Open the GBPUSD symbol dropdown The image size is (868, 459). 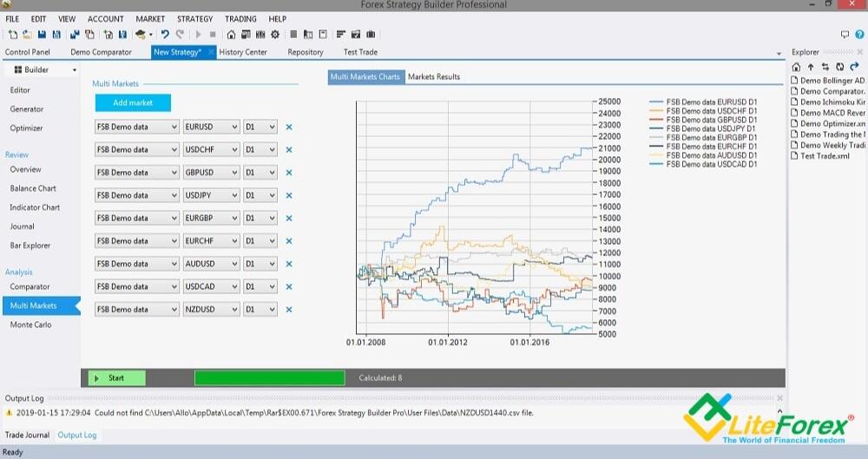point(212,173)
